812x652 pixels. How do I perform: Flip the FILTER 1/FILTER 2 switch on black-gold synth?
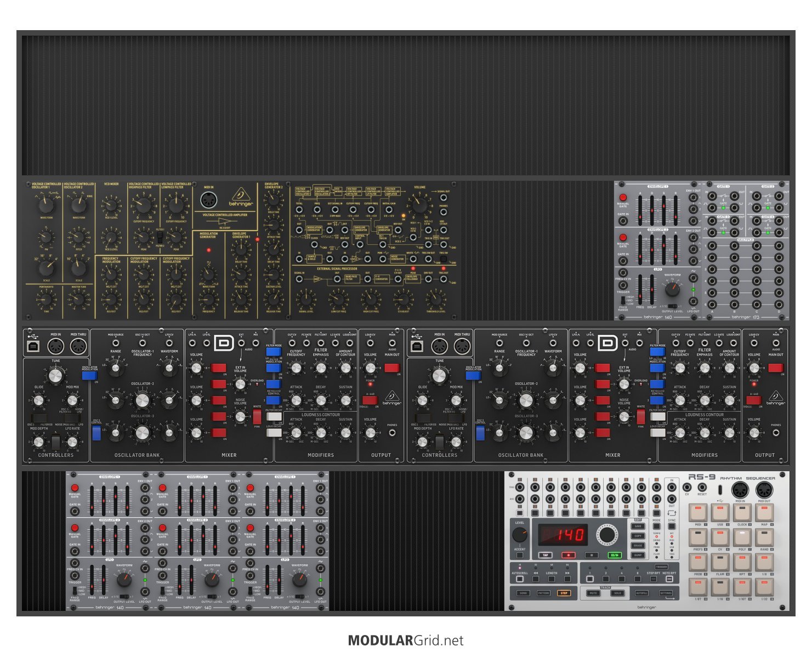pyautogui.click(x=159, y=237)
